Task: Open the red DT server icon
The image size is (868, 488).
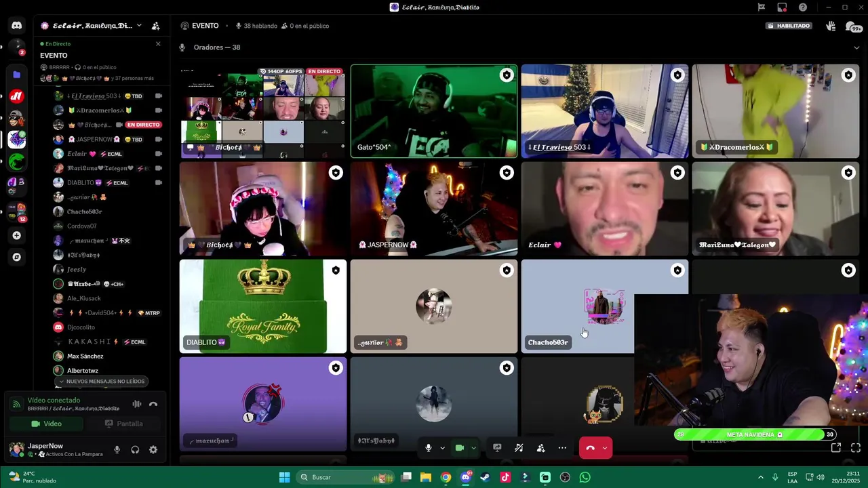Action: pyautogui.click(x=17, y=96)
